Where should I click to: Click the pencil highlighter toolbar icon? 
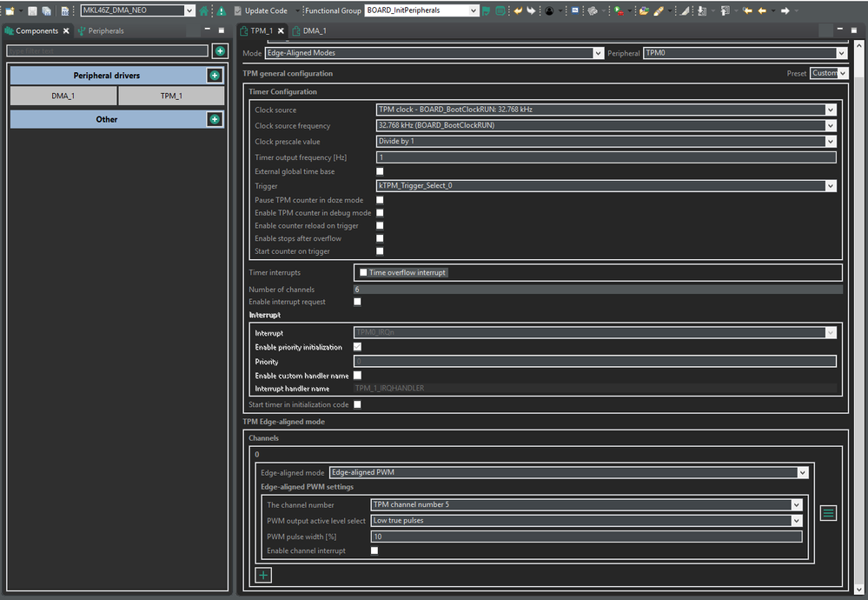(659, 10)
